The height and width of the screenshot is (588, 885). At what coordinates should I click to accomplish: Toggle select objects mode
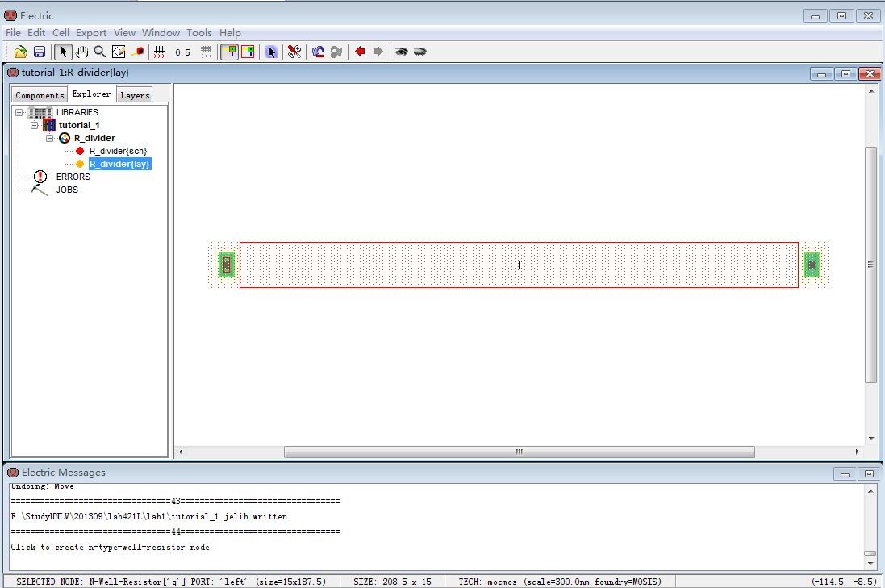pyautogui.click(x=230, y=52)
